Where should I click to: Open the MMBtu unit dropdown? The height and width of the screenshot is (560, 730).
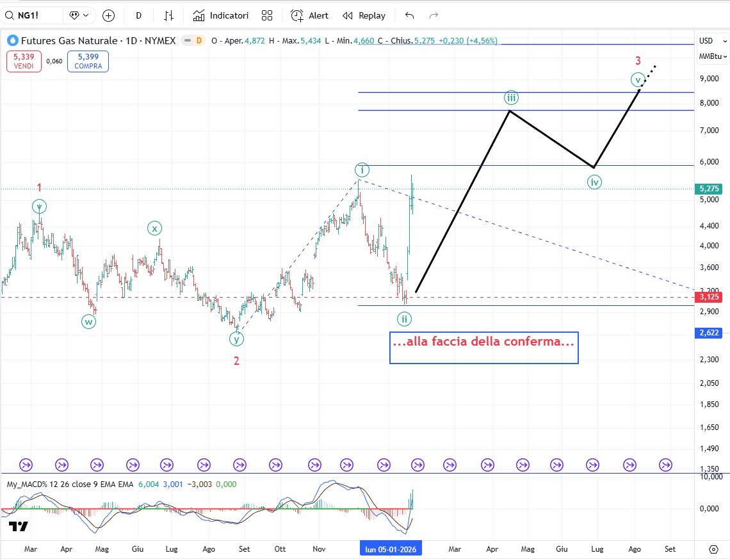coord(713,56)
